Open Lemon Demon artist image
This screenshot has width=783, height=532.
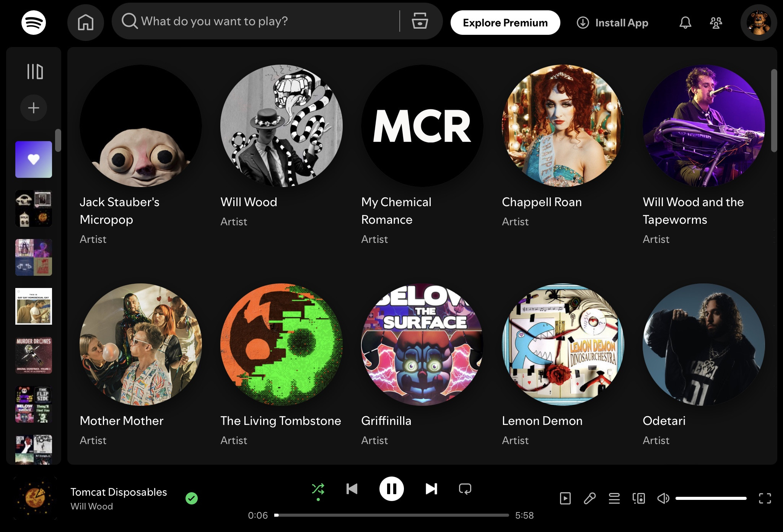coord(563,345)
